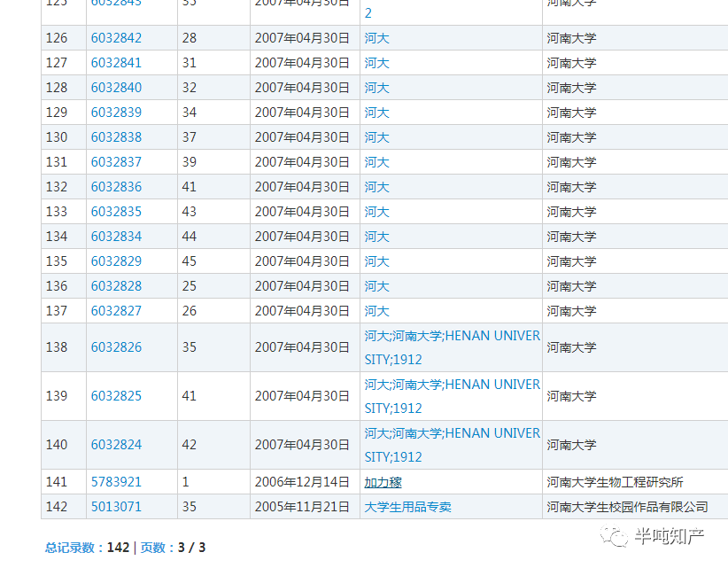Open registration number 6032829
The width and height of the screenshot is (728, 568).
[x=116, y=261]
